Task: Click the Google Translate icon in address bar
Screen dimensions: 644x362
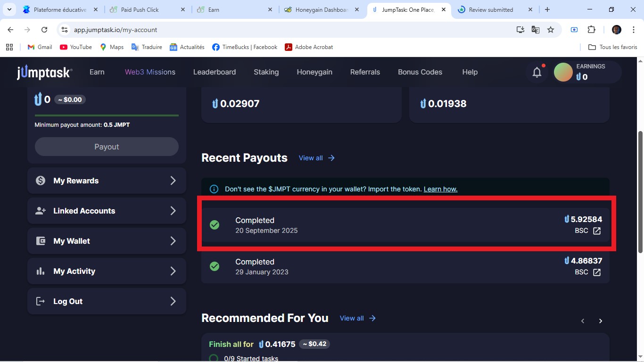Action: coord(536,30)
